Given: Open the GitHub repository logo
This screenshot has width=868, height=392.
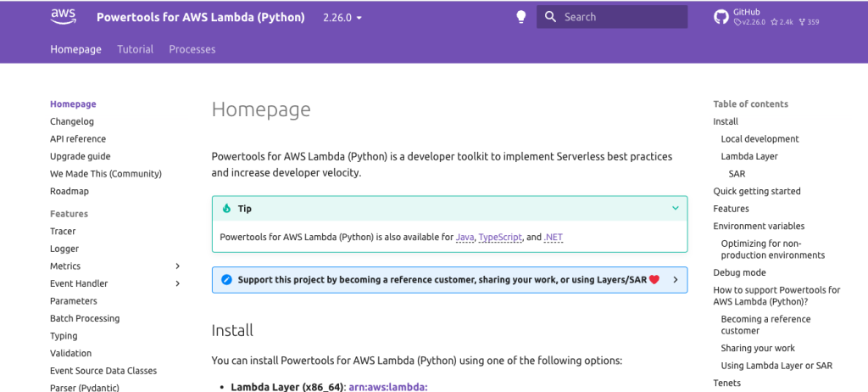Looking at the screenshot, I should (x=721, y=17).
